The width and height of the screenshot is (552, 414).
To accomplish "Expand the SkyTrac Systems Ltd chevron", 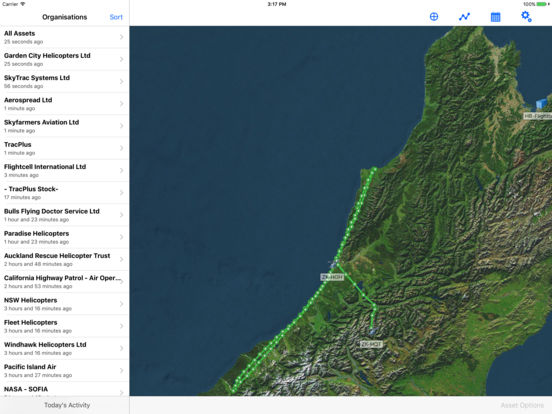I will coord(121,81).
